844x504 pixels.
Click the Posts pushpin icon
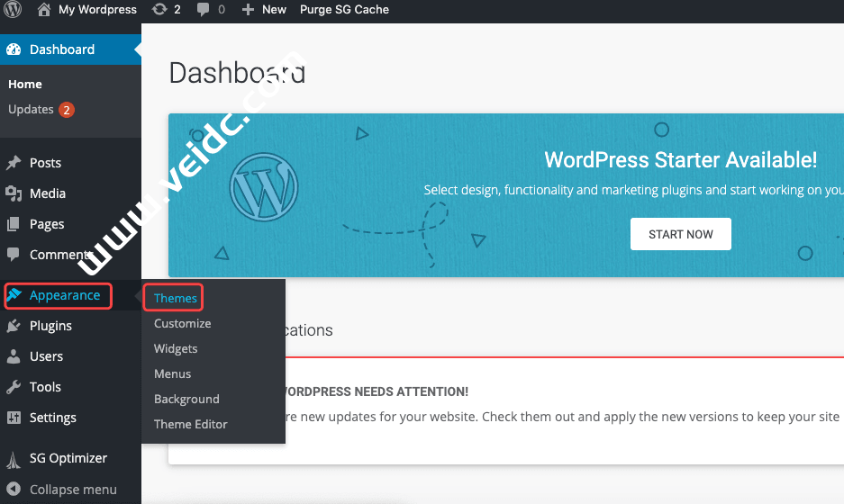14,163
